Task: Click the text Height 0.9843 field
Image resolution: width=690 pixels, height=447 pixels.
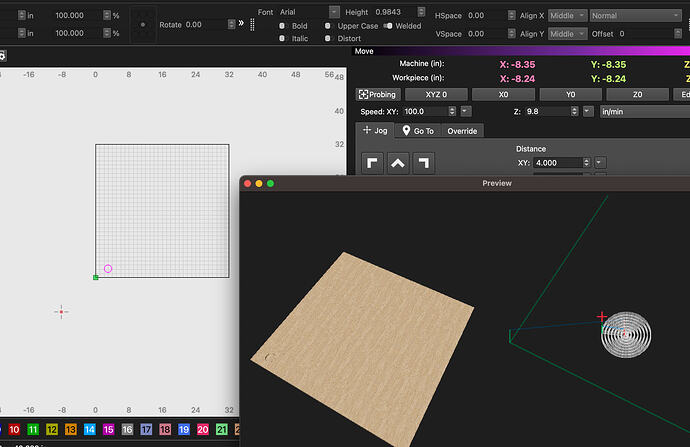Action: point(395,12)
